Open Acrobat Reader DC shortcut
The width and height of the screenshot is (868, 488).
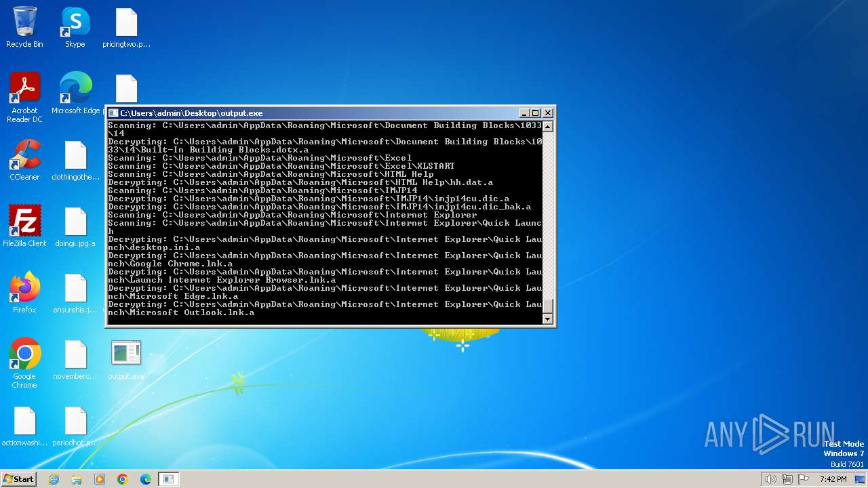24,98
